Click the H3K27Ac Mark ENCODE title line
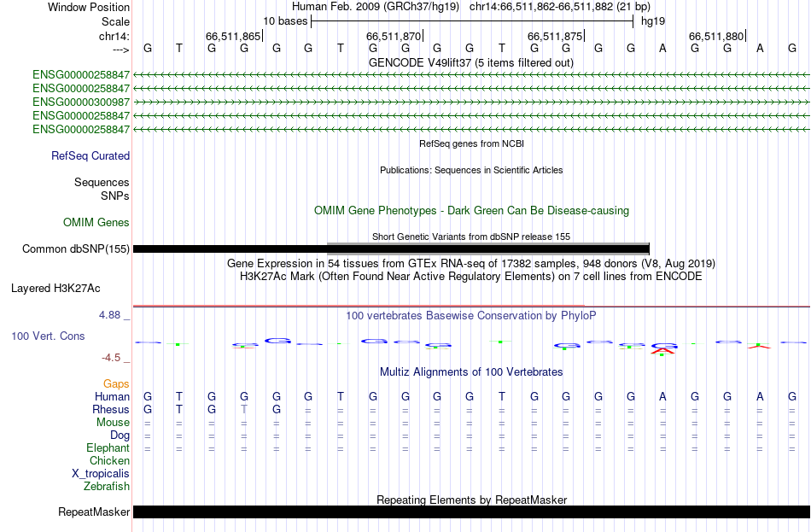Viewport: 811px width, 532px height. (471, 277)
